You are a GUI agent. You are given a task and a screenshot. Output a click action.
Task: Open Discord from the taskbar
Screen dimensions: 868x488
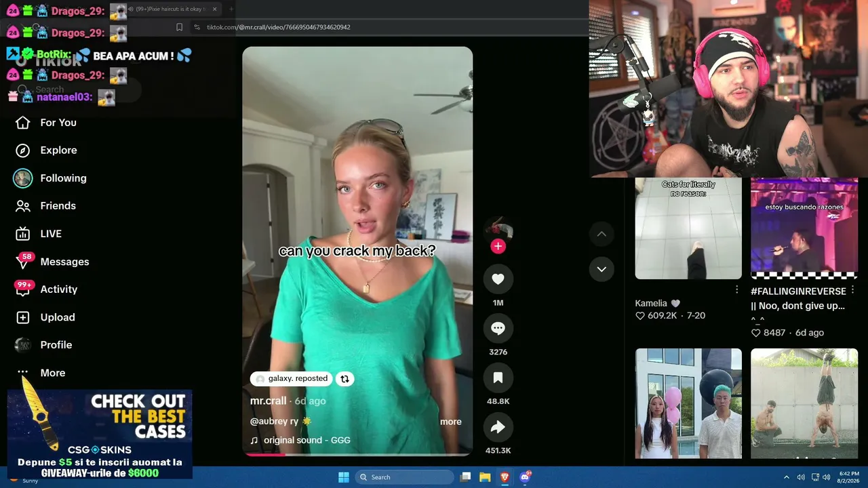click(x=524, y=477)
